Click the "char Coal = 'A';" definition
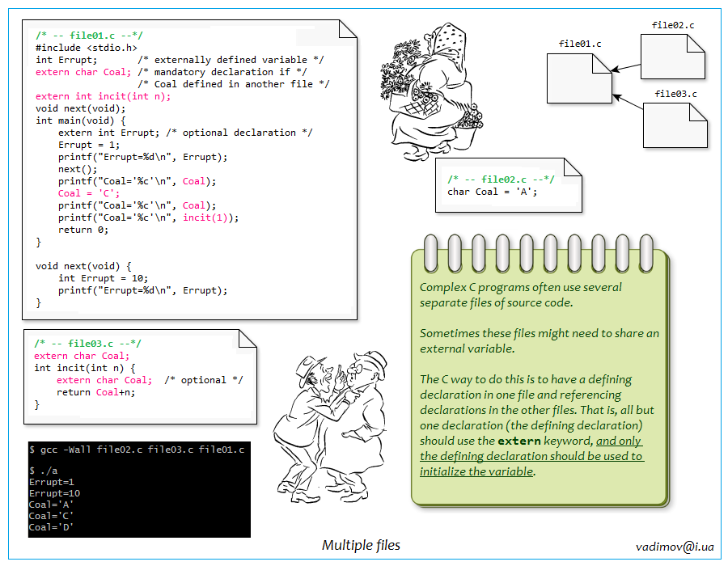Screen dimensions: 728x566 (492, 192)
